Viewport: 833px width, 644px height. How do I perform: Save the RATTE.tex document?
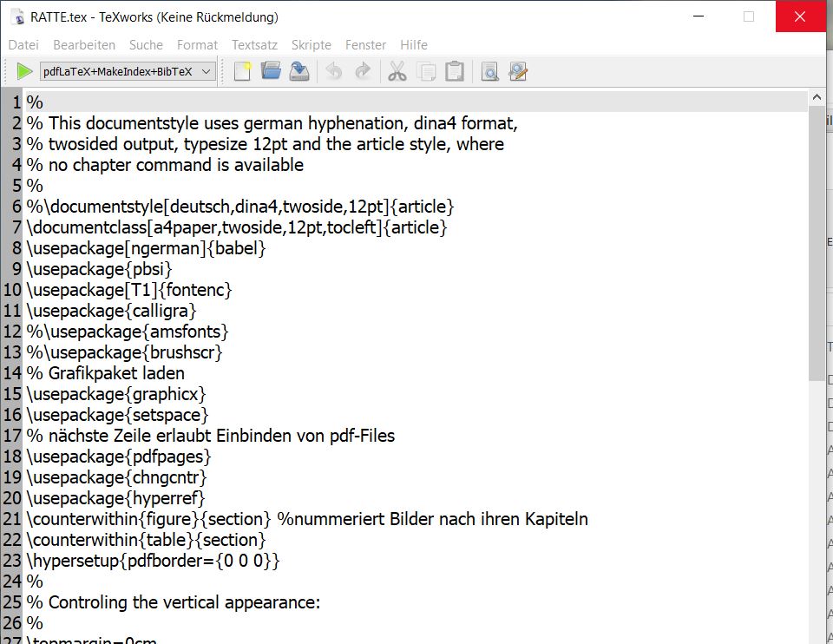[x=298, y=71]
